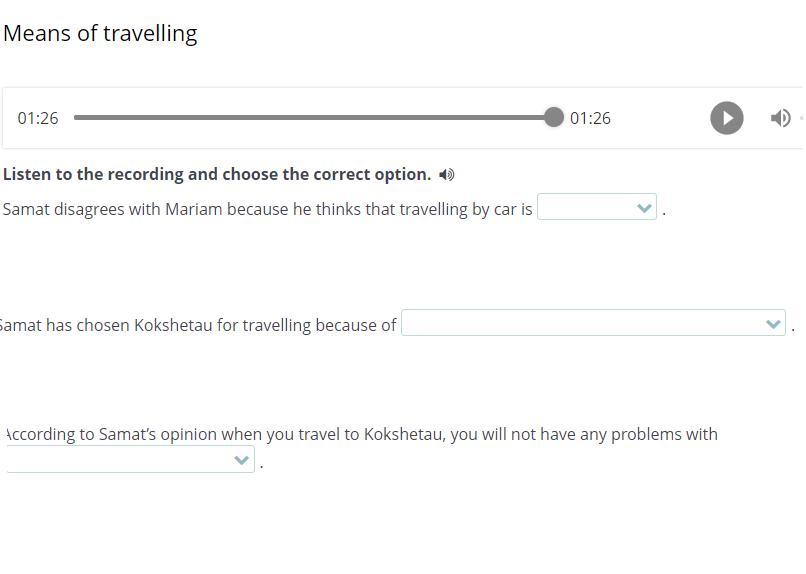The image size is (806, 574).
Task: Click the small speaker icon beside the instruction
Action: 447,175
